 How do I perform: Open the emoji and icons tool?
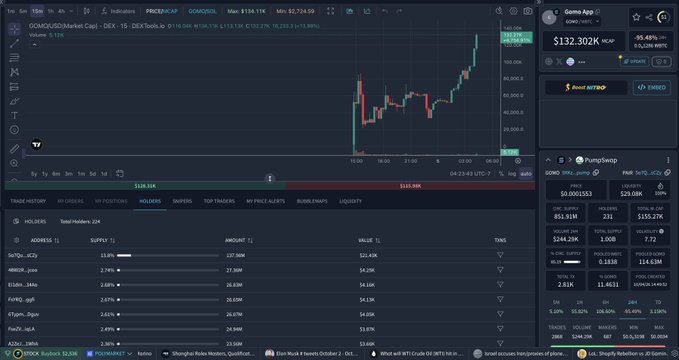coord(14,130)
